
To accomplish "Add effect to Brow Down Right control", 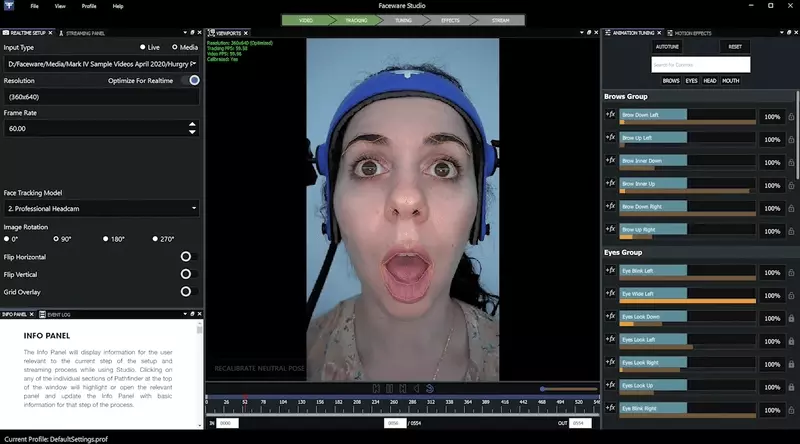I will point(610,206).
